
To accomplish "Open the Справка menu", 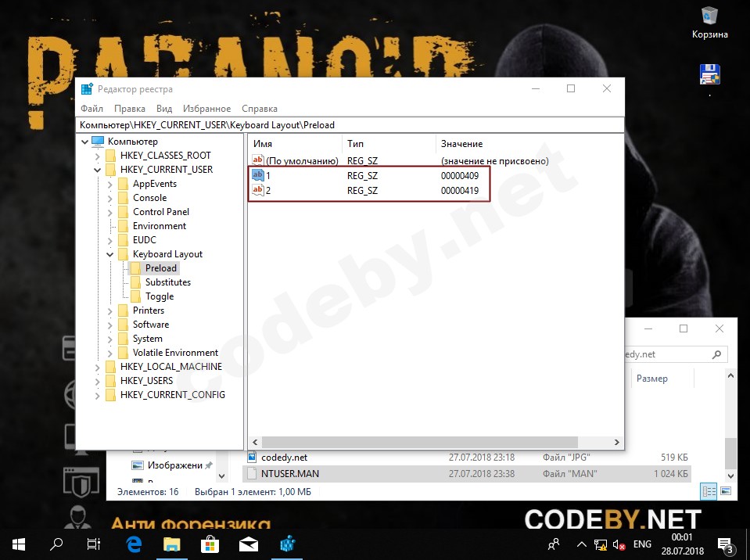I will 259,109.
